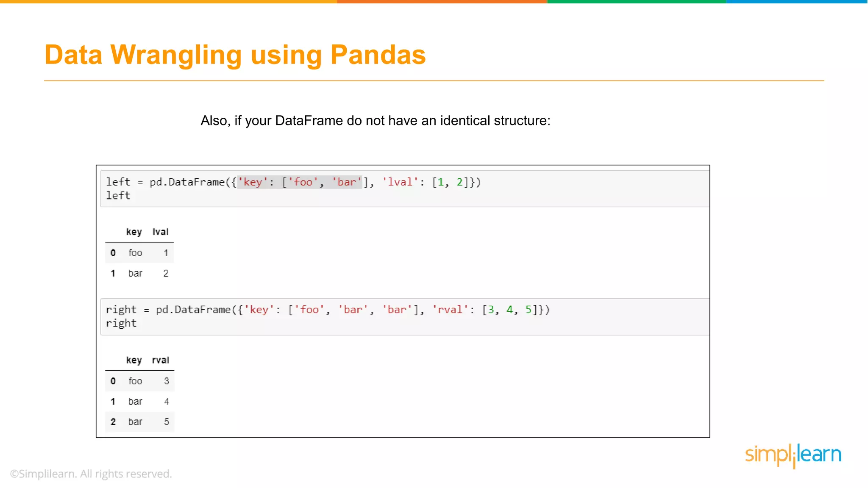The width and height of the screenshot is (868, 488).
Task: Click the 'Also, if your DataFrame' sentence
Action: click(376, 121)
